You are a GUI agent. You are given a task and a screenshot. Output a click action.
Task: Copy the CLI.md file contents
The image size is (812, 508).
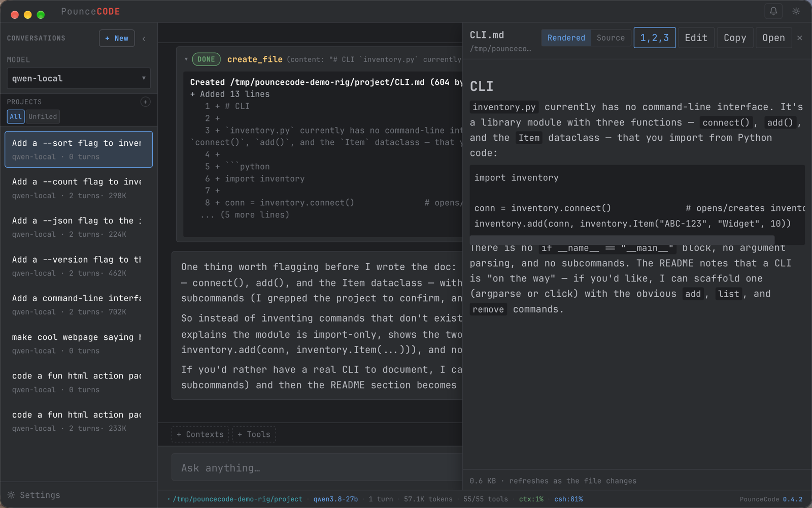tap(735, 38)
